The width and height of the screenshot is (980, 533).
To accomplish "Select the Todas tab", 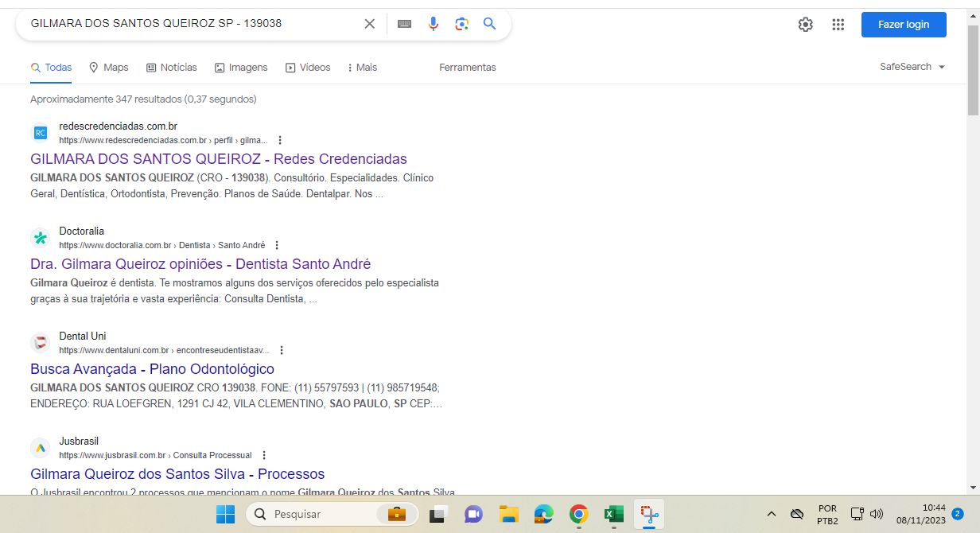I will tap(52, 68).
